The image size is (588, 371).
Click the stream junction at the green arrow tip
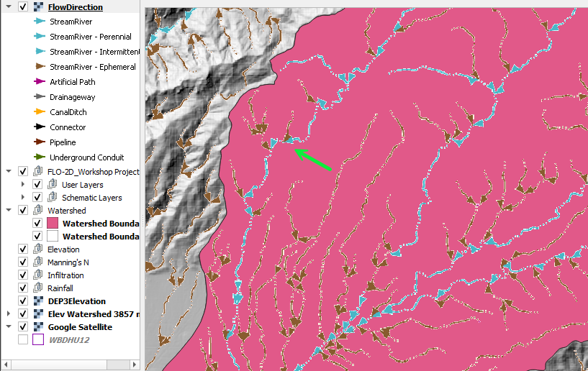click(291, 144)
